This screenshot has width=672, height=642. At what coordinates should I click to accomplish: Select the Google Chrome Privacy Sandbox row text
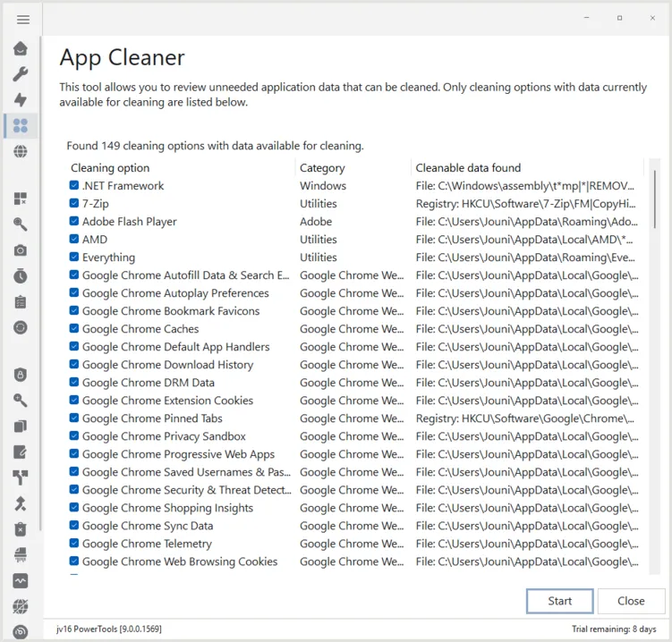click(x=164, y=436)
